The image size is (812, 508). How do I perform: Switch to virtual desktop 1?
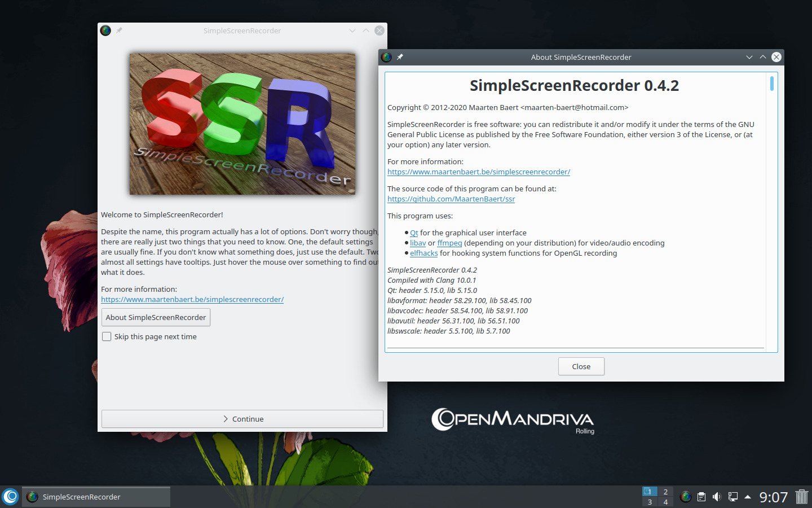point(650,492)
